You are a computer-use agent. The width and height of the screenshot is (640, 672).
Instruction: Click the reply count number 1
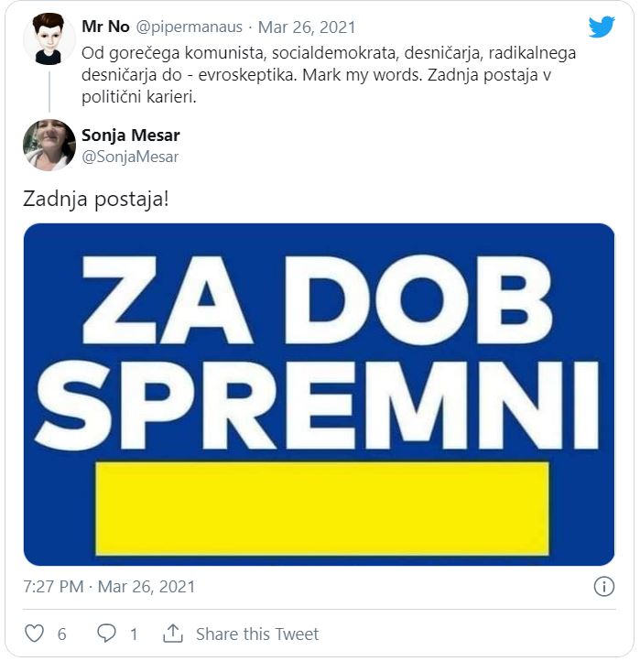click(134, 634)
